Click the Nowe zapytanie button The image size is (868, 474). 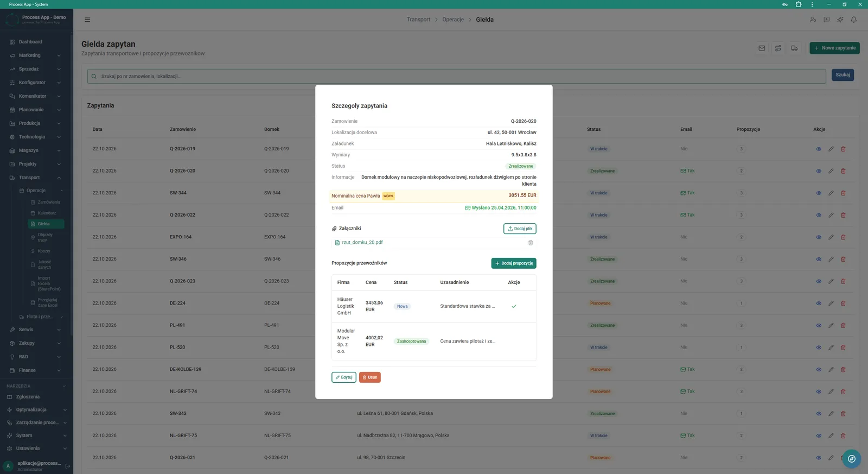tap(834, 48)
